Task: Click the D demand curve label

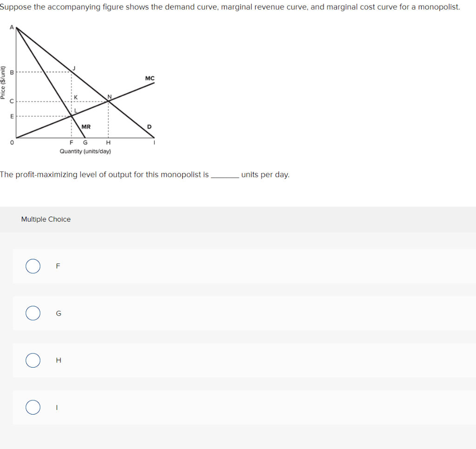Action: click(149, 126)
